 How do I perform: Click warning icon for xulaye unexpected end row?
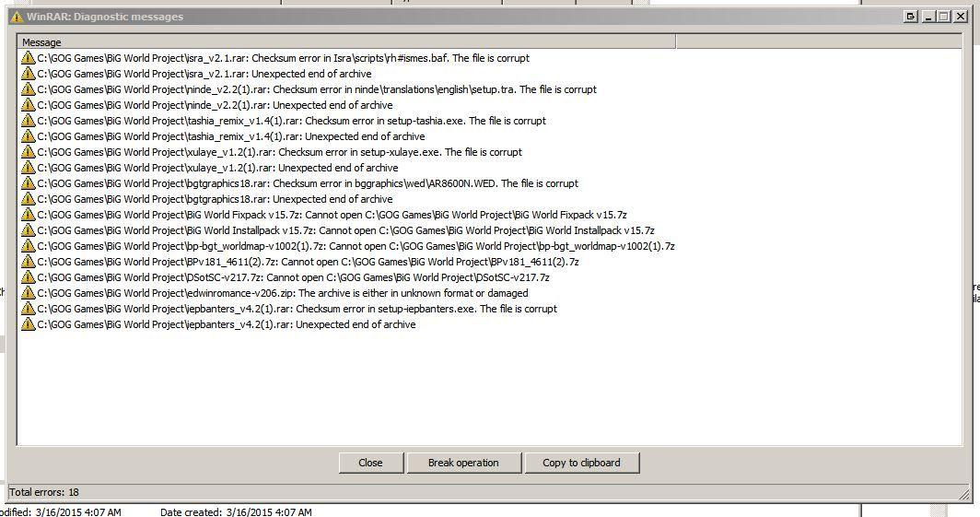[x=28, y=167]
